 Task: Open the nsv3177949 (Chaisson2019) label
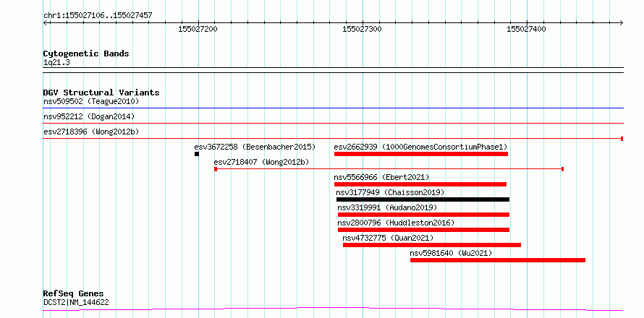pos(390,192)
